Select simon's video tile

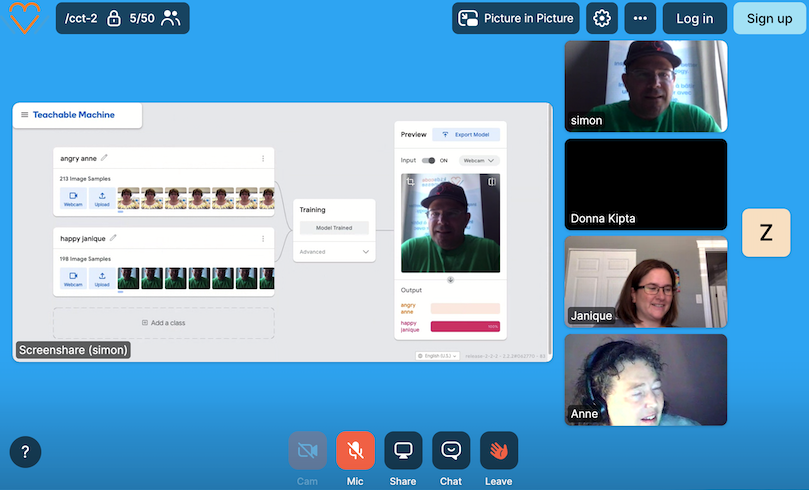pyautogui.click(x=646, y=86)
